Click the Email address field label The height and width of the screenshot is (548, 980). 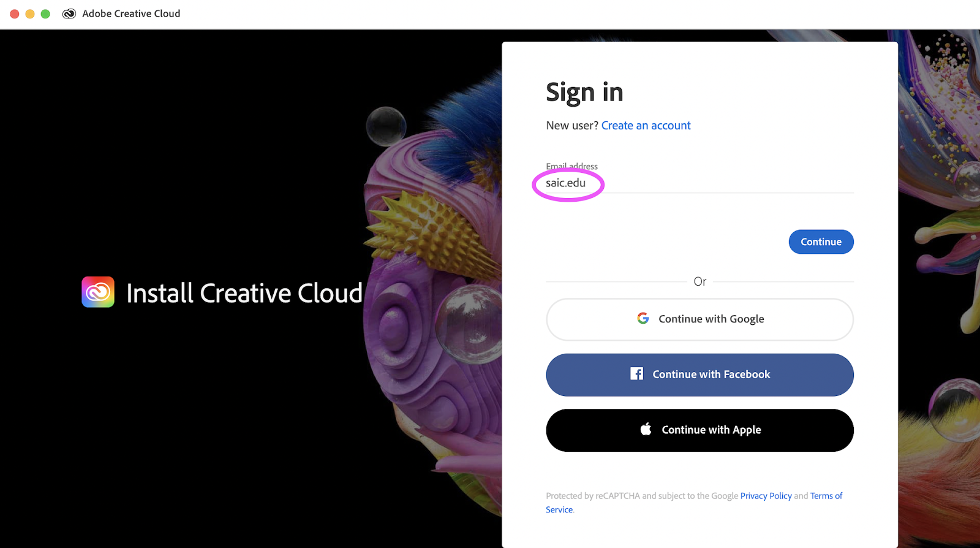click(x=571, y=166)
